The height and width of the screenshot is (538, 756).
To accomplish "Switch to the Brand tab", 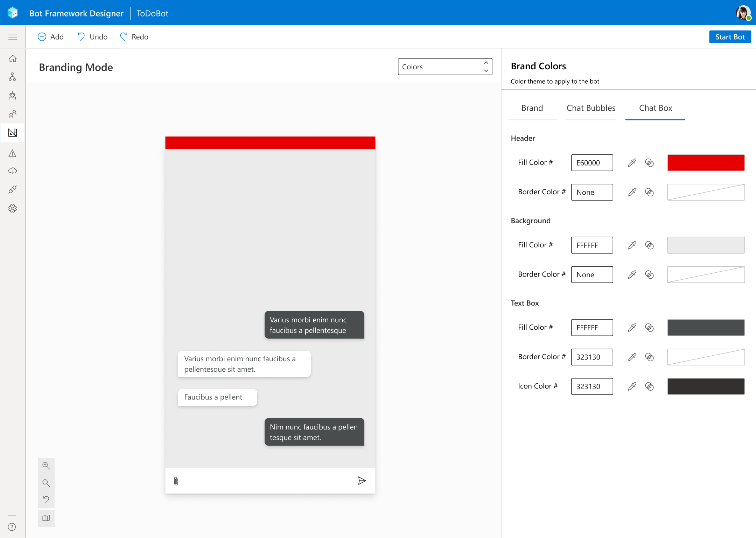I will tap(532, 108).
